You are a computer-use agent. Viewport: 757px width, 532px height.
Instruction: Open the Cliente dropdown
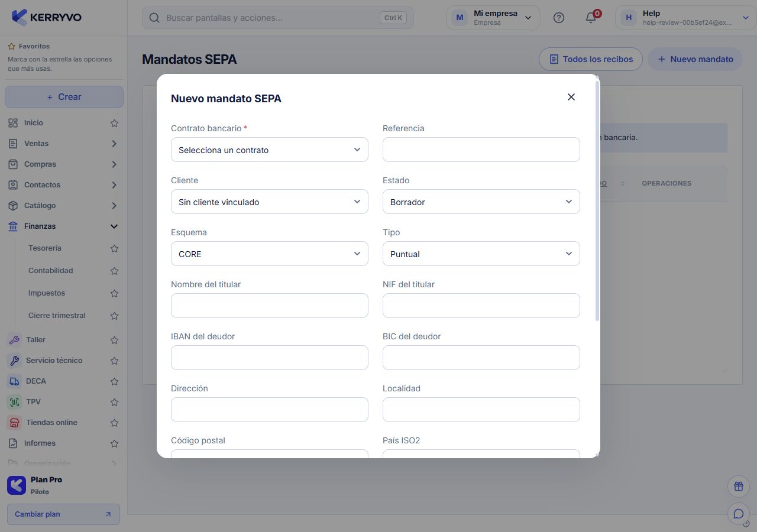click(x=270, y=202)
